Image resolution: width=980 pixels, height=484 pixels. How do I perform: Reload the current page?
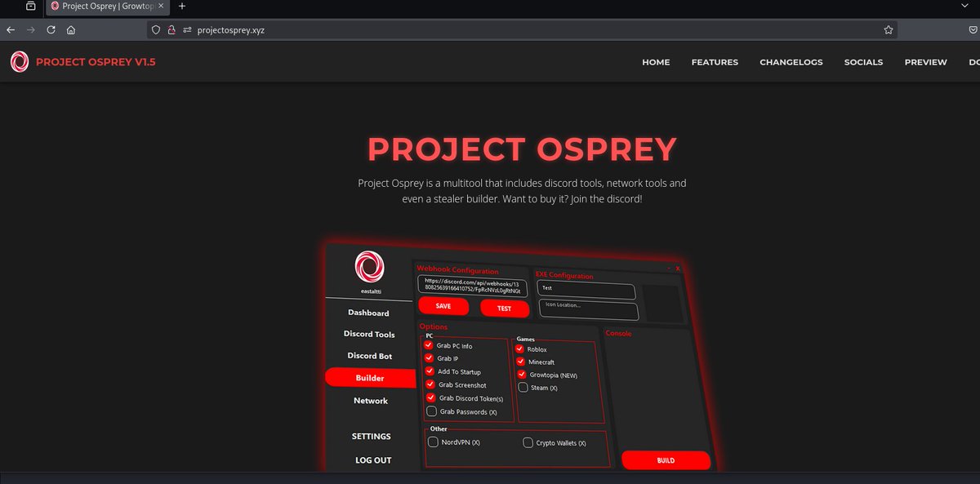tap(51, 29)
